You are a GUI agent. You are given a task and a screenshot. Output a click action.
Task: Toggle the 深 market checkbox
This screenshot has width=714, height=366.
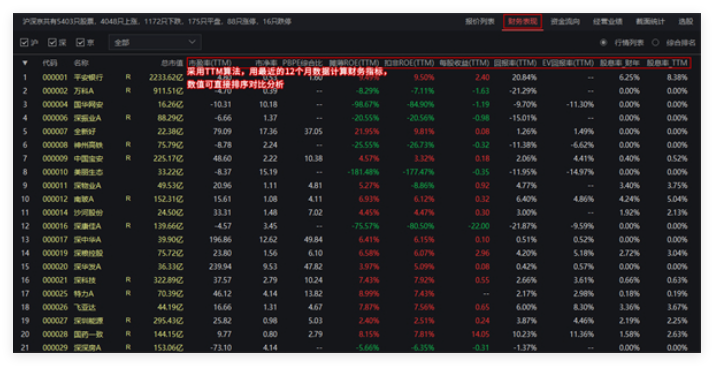tap(52, 42)
